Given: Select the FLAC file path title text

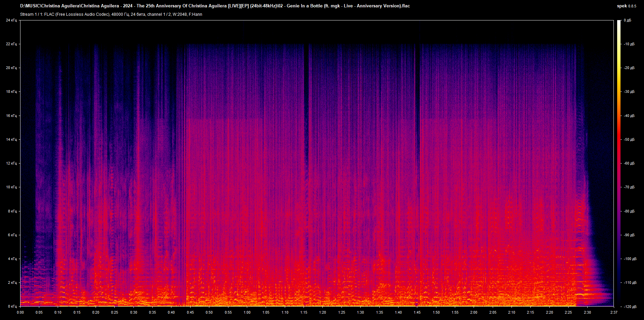Looking at the screenshot, I should tap(215, 6).
